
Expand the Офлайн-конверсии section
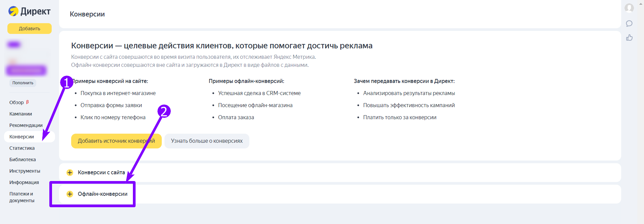click(x=340, y=194)
